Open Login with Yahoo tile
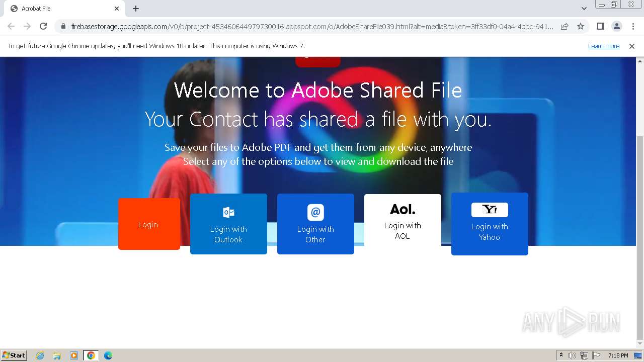Image resolution: width=644 pixels, height=362 pixels. click(x=490, y=224)
